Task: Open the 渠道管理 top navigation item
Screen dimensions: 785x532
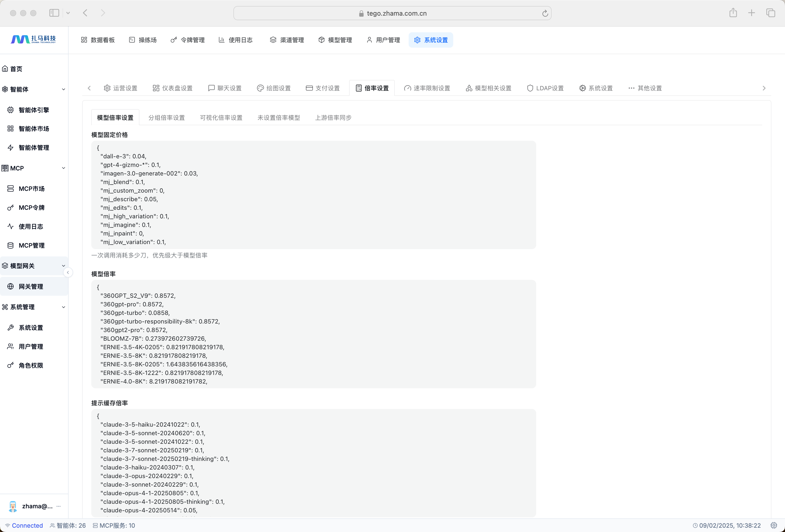Action: [287, 40]
